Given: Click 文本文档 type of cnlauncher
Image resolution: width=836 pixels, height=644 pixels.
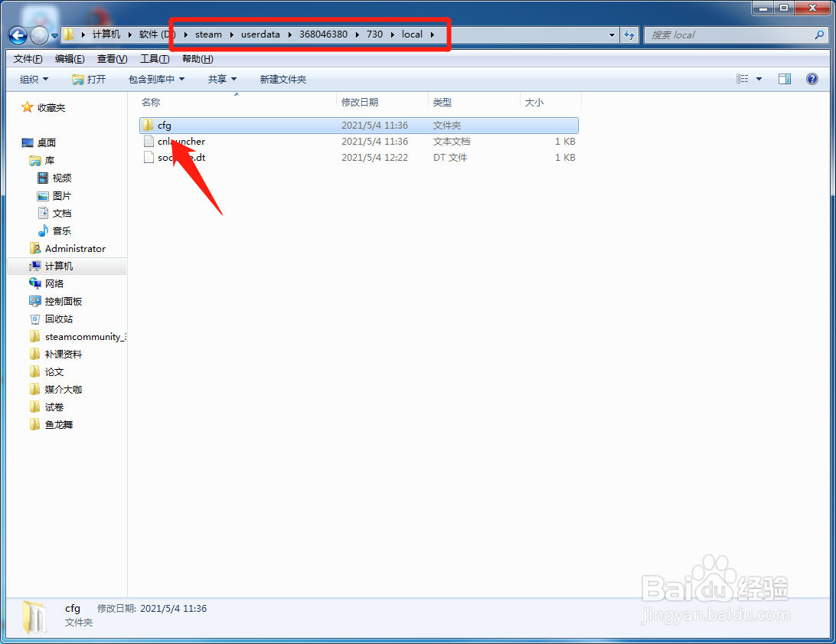Looking at the screenshot, I should [x=452, y=141].
